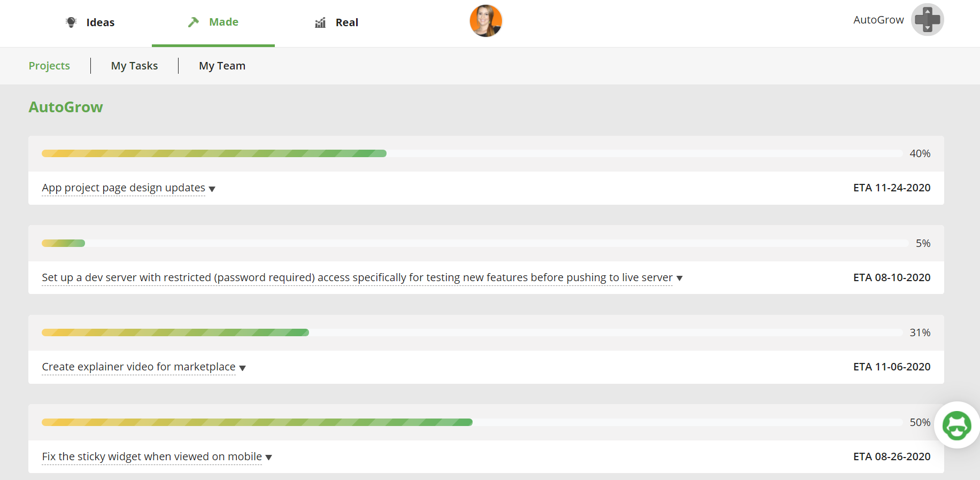Screen dimensions: 980x480
Task: Go to the Projects section
Action: (49, 66)
